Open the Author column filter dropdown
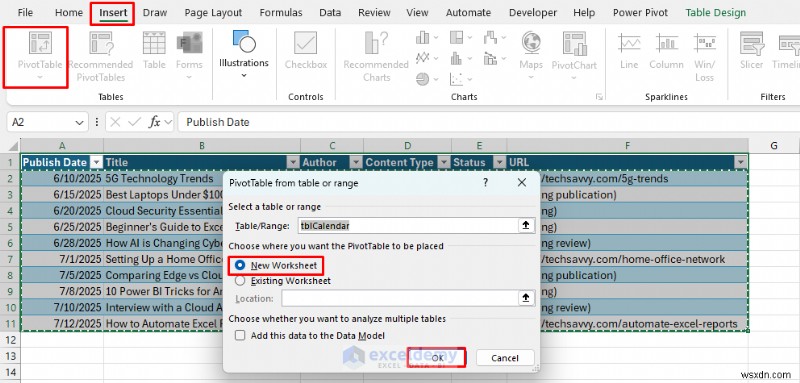Screen dimensions: 800x383 tap(356, 163)
